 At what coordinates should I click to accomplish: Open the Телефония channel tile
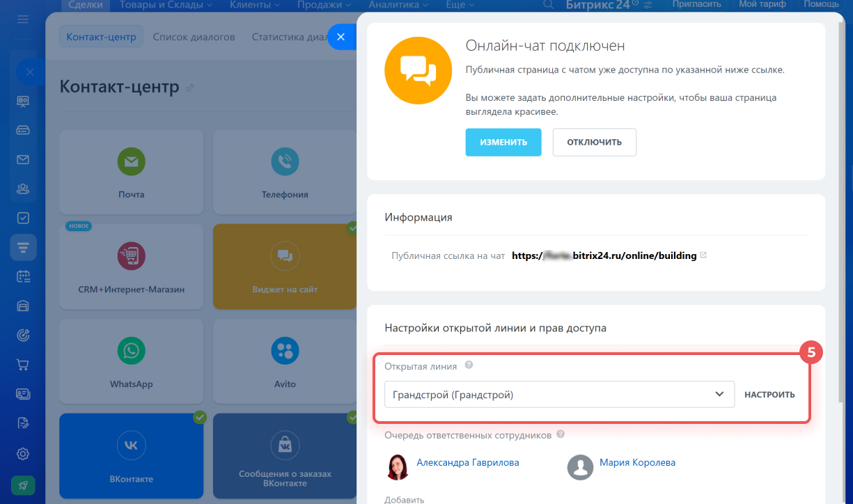coord(285,172)
